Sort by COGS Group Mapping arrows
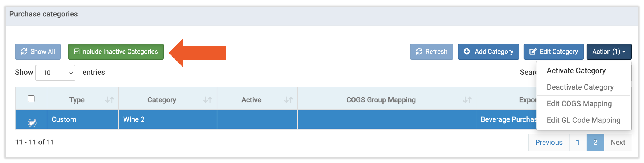644x163 pixels. pos(467,100)
